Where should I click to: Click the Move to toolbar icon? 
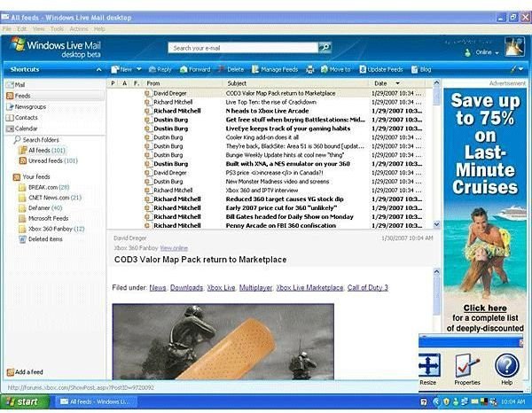[335, 69]
